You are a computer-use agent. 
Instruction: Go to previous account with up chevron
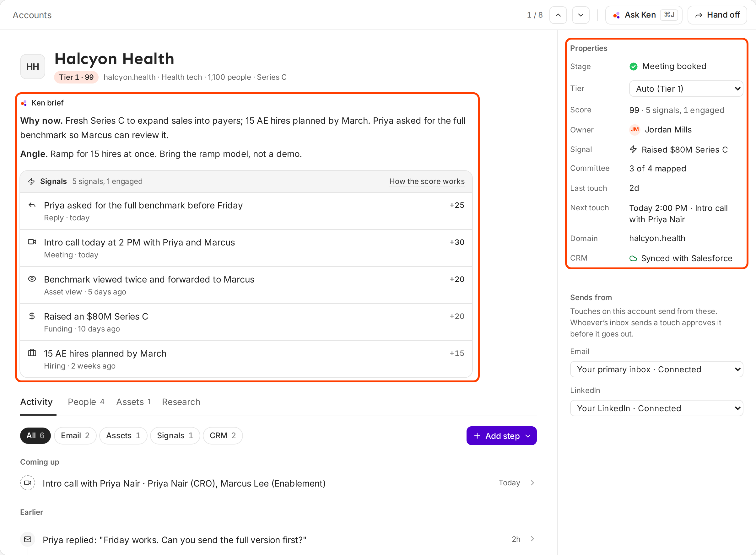pos(558,15)
